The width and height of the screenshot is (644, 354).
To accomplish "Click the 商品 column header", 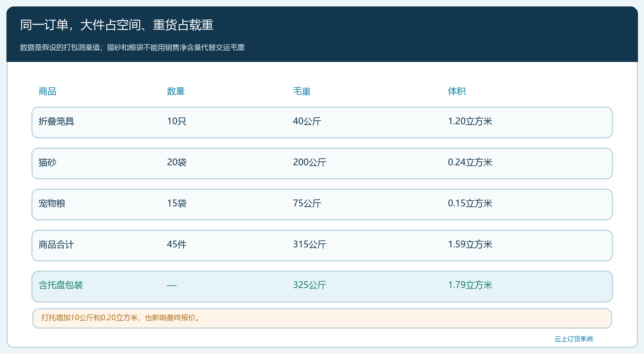I will (x=47, y=91).
